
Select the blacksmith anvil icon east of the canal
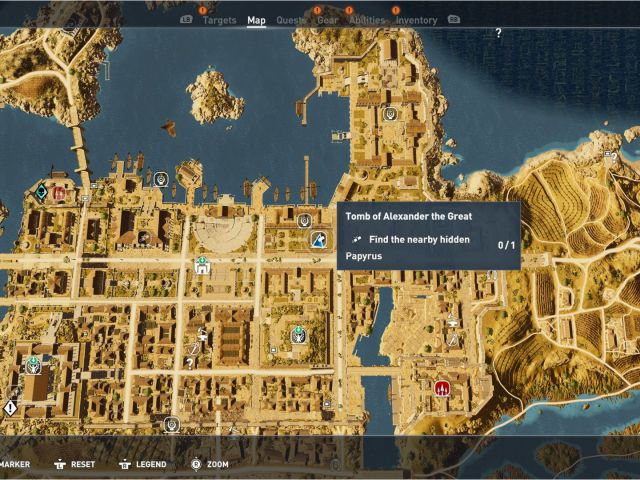[451, 321]
